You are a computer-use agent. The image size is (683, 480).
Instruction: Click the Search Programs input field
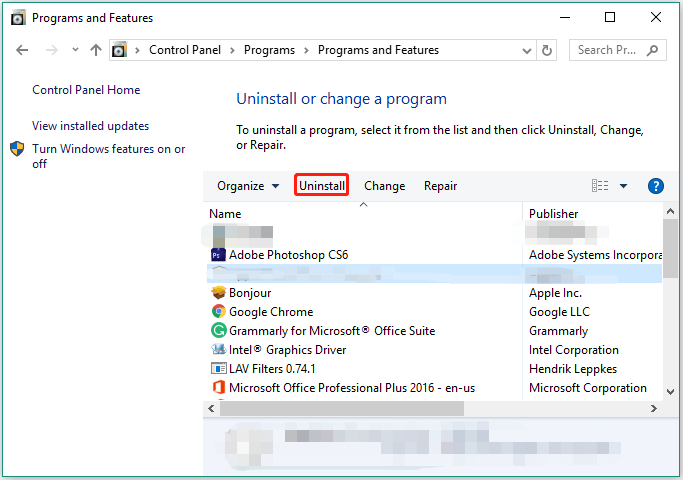point(617,50)
